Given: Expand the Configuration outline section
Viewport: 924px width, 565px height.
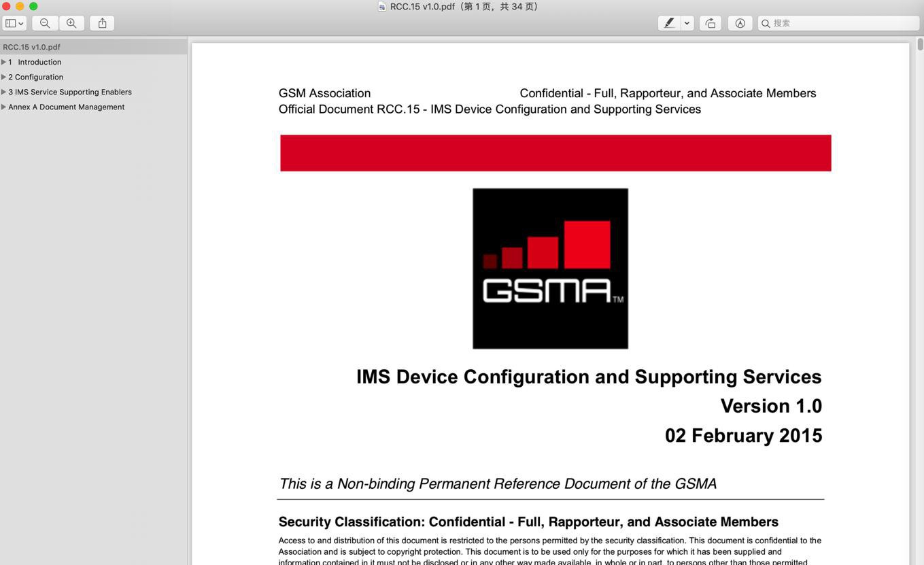Looking at the screenshot, I should pos(3,77).
